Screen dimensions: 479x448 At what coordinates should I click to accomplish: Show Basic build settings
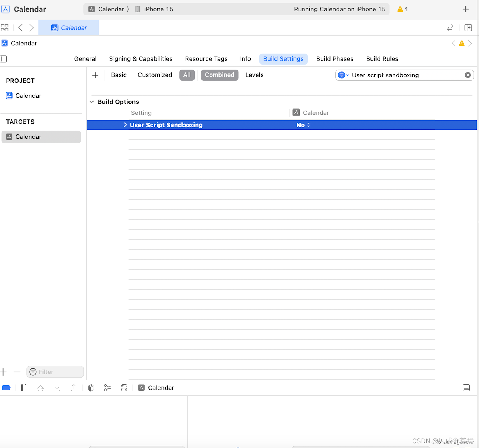coord(119,75)
